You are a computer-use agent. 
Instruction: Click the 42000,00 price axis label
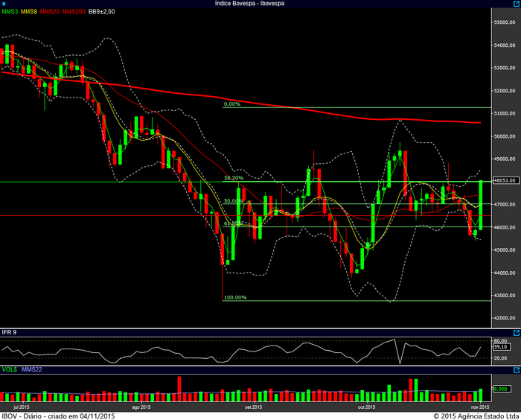(x=505, y=318)
